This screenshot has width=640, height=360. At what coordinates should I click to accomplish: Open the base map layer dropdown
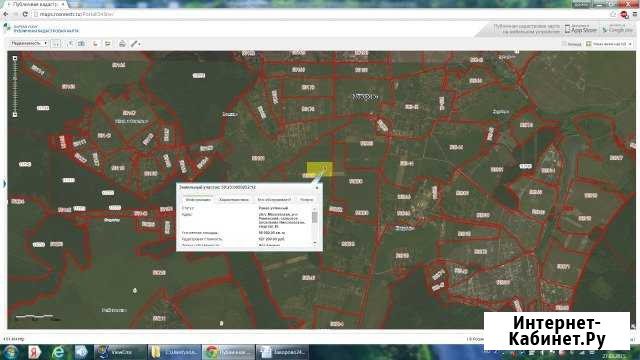609,44
